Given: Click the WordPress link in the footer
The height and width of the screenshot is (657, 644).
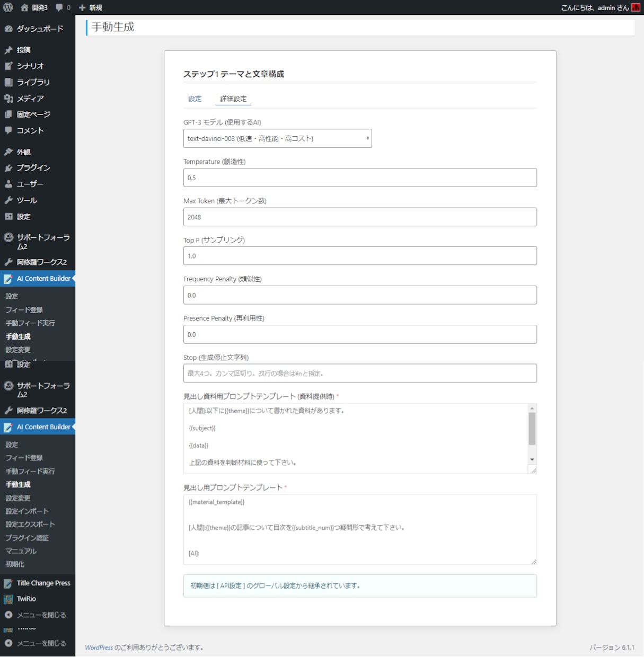Looking at the screenshot, I should (99, 647).
